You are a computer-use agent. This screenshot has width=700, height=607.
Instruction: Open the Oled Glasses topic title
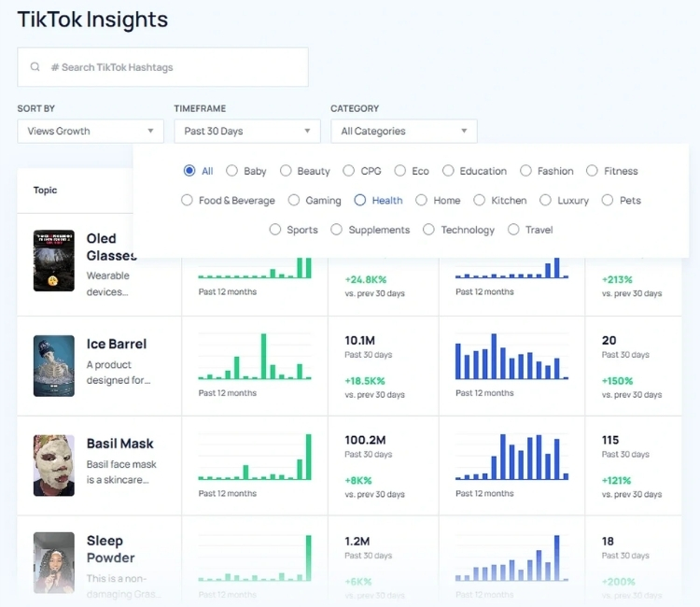coord(112,247)
